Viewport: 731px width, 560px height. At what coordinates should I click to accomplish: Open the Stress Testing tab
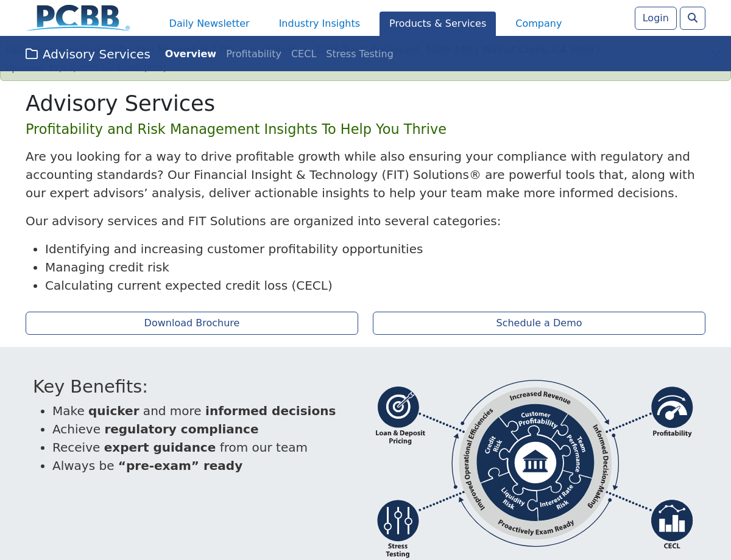coord(359,54)
